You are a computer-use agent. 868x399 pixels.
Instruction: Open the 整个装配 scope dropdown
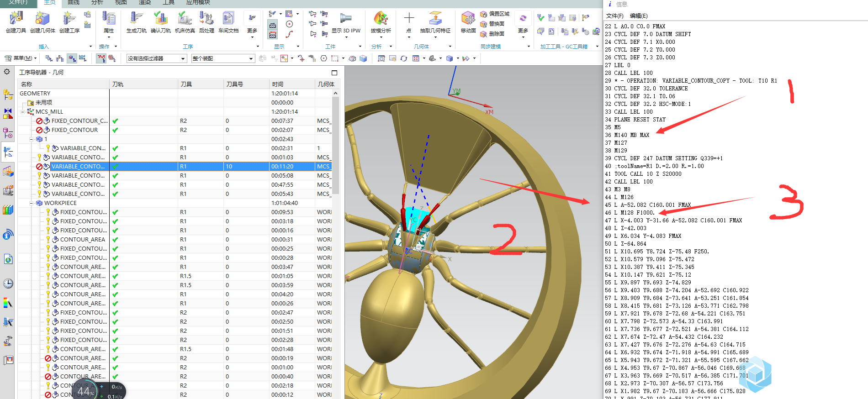tap(223, 58)
